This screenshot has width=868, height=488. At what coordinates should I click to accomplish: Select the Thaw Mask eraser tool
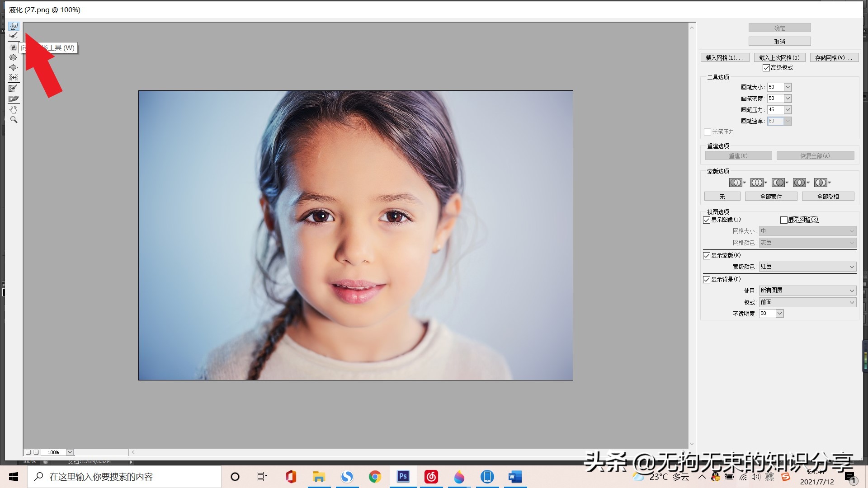14,99
